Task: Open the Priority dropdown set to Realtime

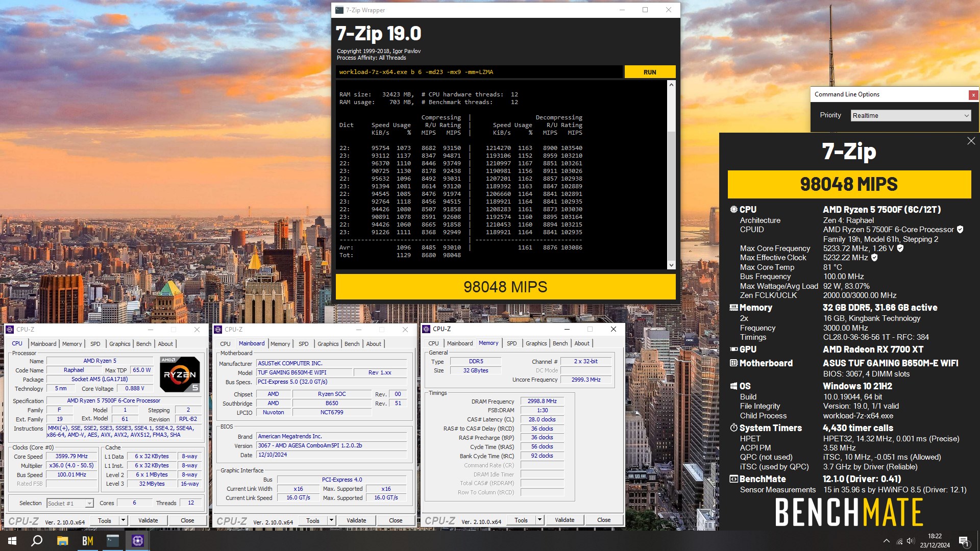Action: (911, 115)
